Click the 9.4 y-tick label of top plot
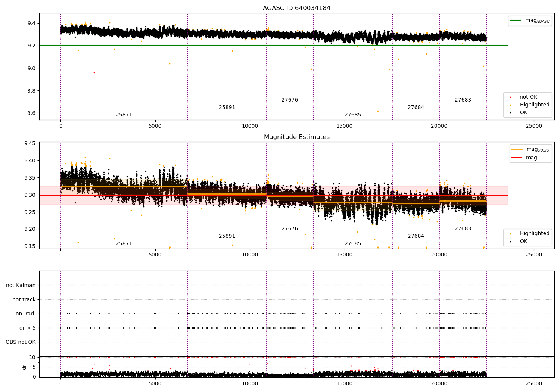This screenshot has height=392, width=560. click(x=31, y=24)
